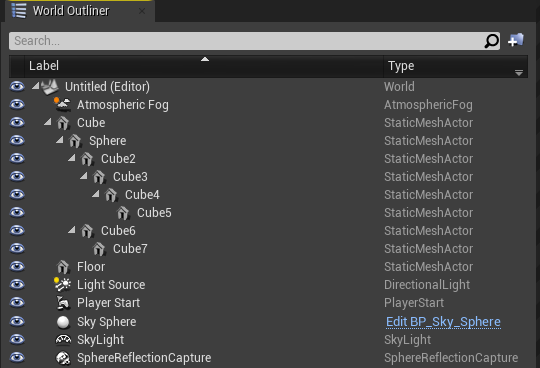Image resolution: width=540 pixels, height=368 pixels.
Task: Click the SkyLight actor icon
Action: pos(63,340)
